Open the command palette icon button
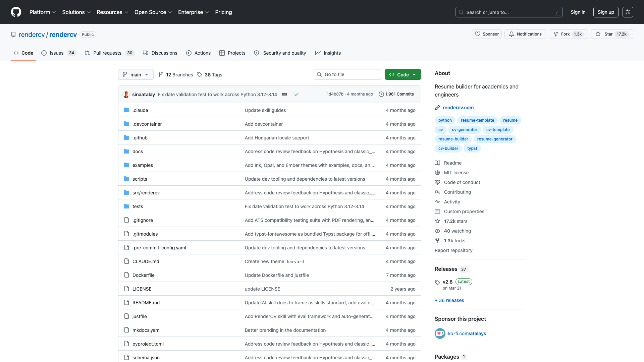The height and width of the screenshot is (362, 644). [x=628, y=12]
